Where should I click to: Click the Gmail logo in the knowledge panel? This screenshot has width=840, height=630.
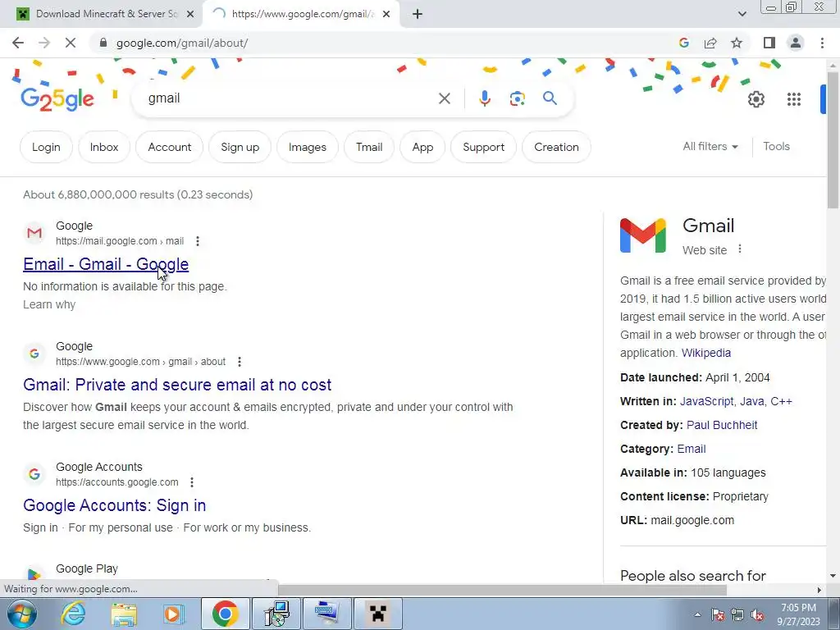tap(643, 235)
